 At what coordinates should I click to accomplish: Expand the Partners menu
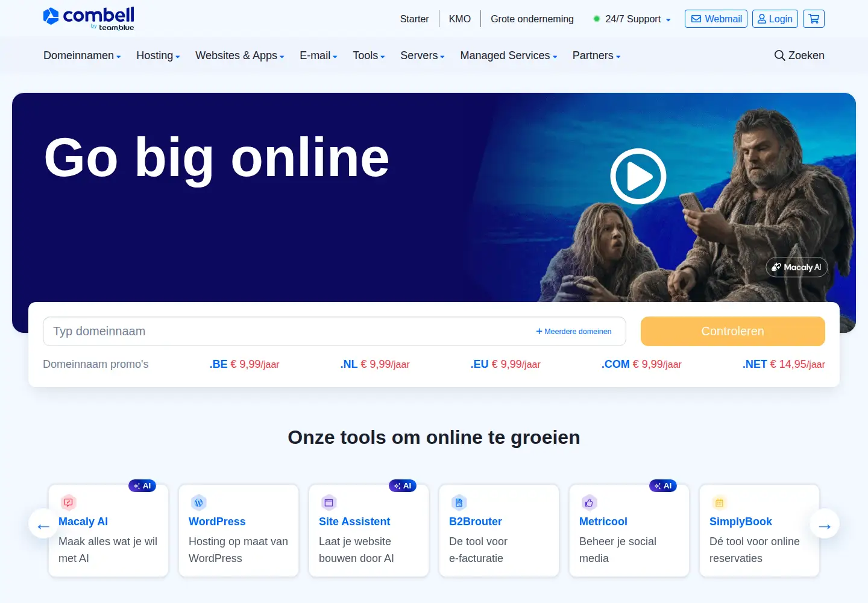click(596, 55)
